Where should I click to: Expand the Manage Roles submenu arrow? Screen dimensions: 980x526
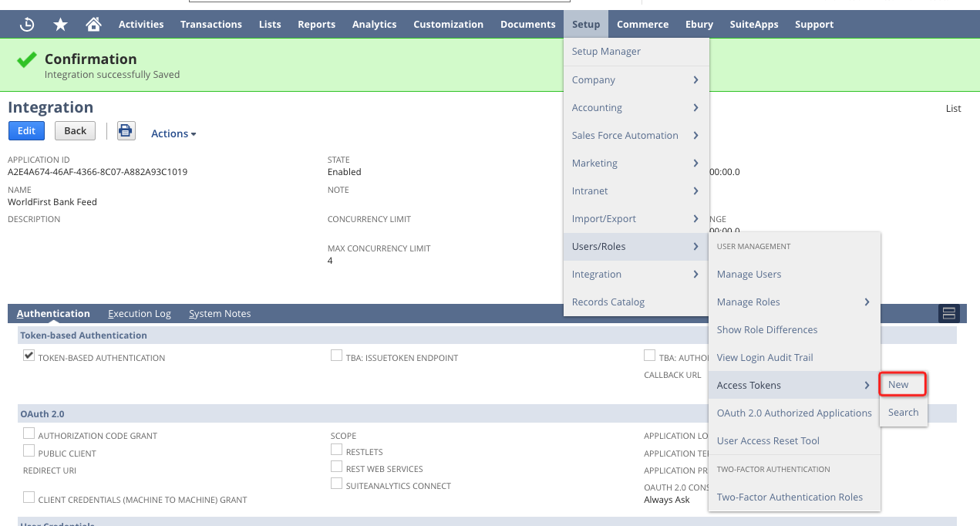pos(867,302)
